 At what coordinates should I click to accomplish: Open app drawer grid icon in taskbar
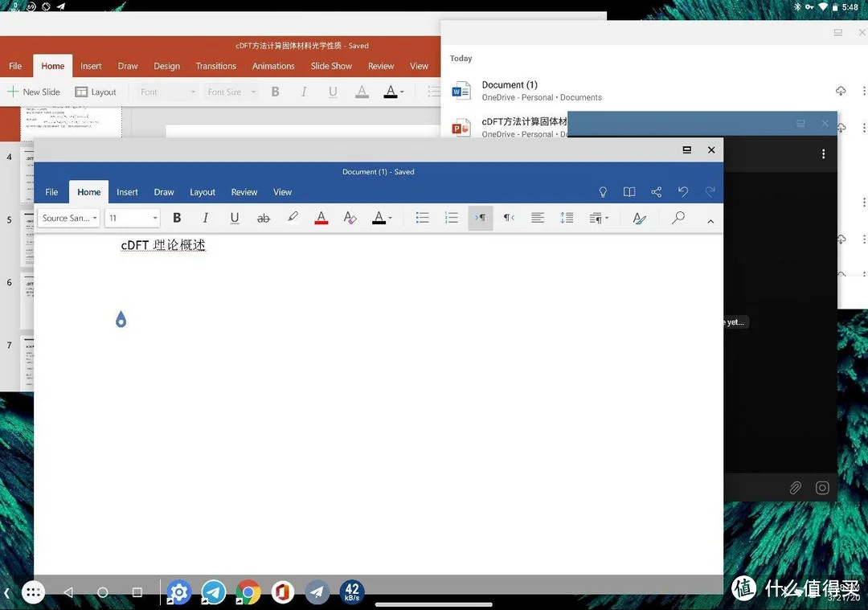pos(33,592)
